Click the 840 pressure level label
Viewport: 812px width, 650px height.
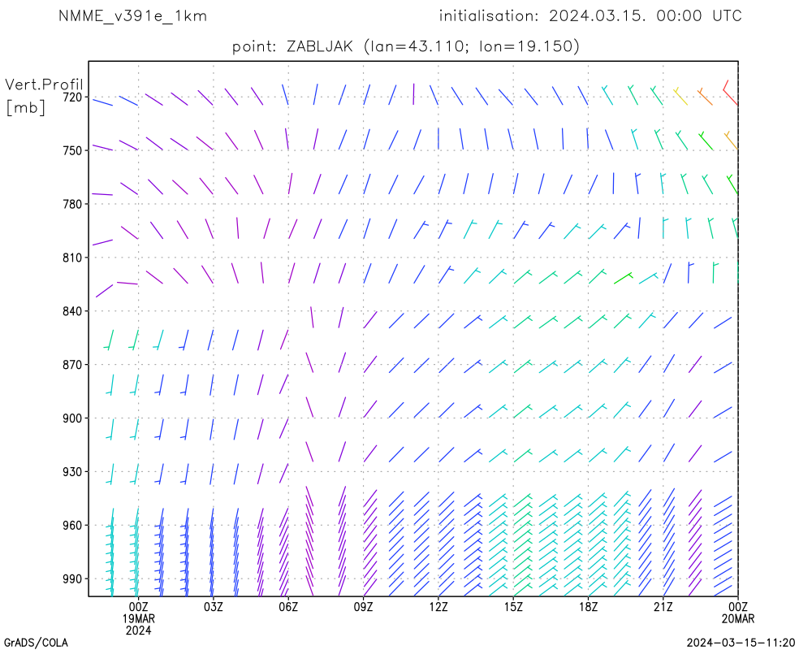(72, 311)
